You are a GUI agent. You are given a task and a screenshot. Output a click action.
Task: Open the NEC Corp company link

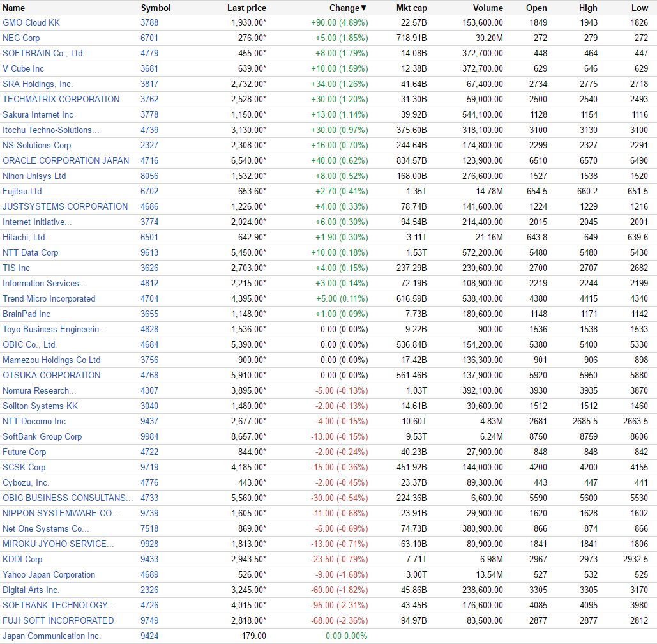[x=21, y=38]
